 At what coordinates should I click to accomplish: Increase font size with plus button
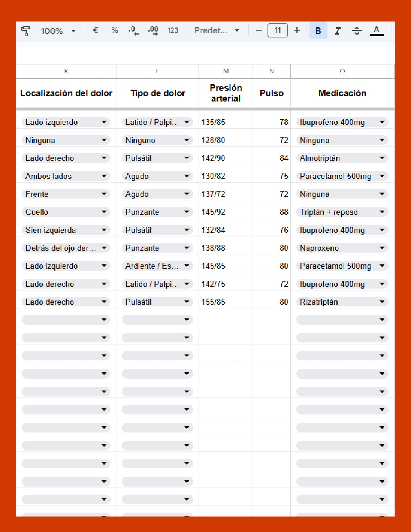click(297, 30)
